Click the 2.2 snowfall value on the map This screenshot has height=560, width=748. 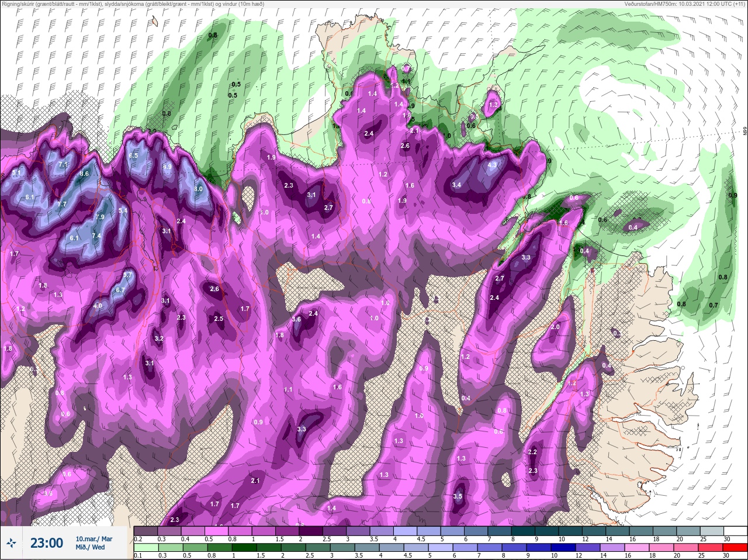(x=532, y=452)
